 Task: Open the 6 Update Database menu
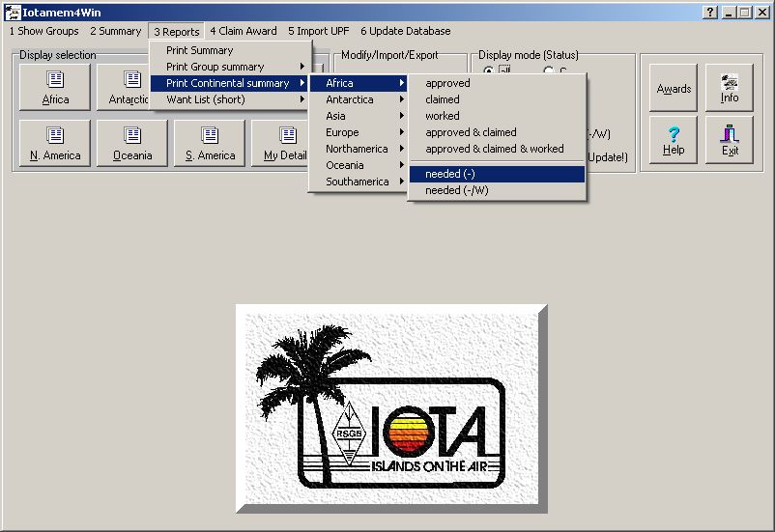click(405, 31)
